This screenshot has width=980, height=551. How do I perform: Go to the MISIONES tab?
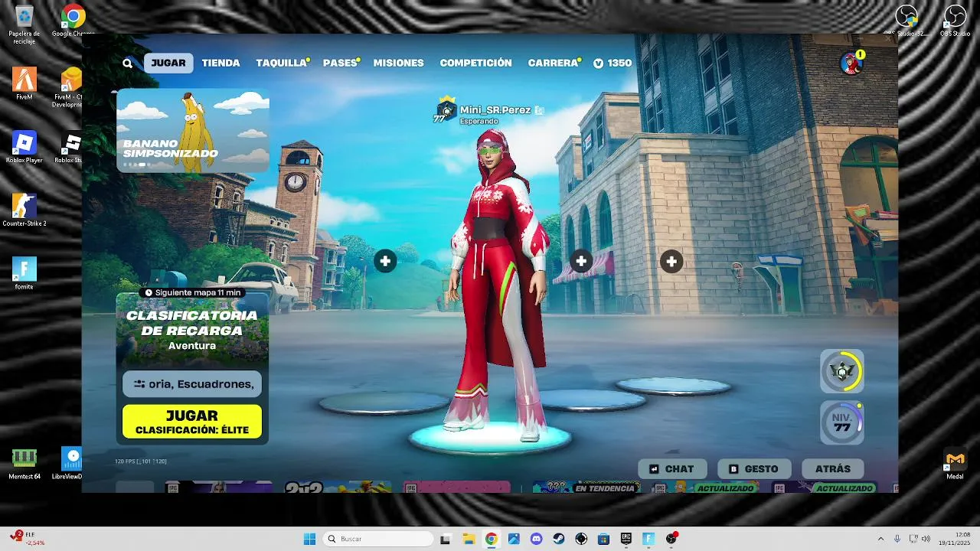(398, 64)
